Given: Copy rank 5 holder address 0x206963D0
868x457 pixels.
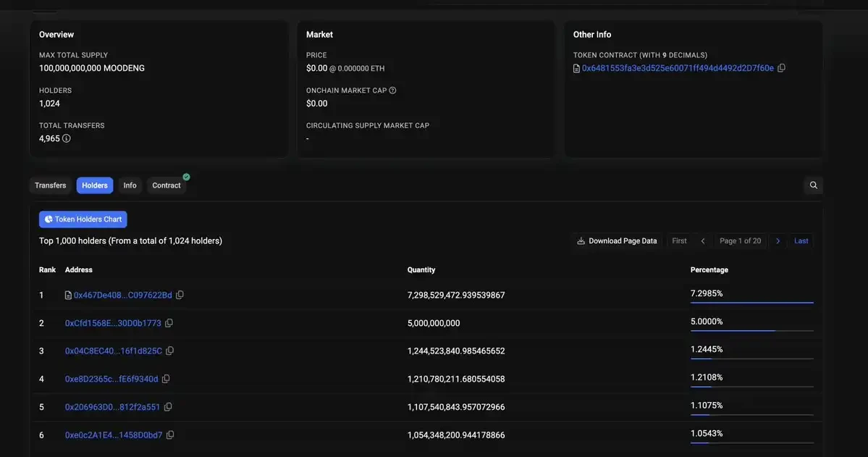Looking at the screenshot, I should click(x=168, y=407).
